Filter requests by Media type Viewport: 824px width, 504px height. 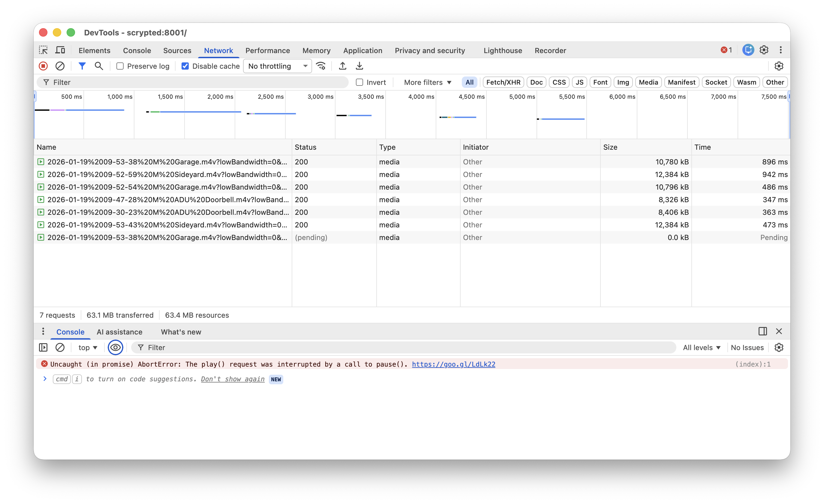(648, 82)
